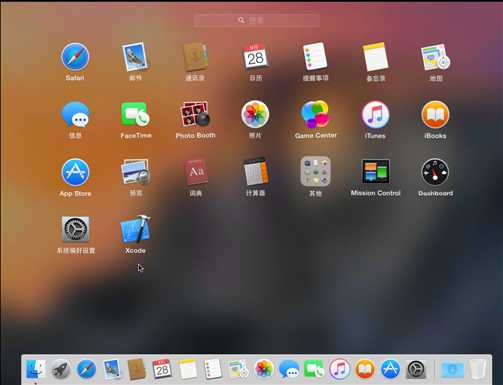Open Finder in the Dock
Screen dimensions: 503x385
point(35,369)
